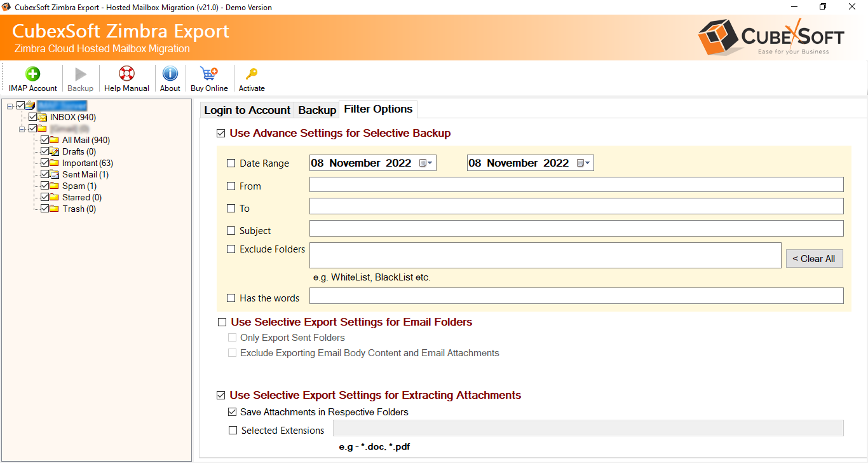
Task: Click the To filter text field
Action: (x=576, y=206)
